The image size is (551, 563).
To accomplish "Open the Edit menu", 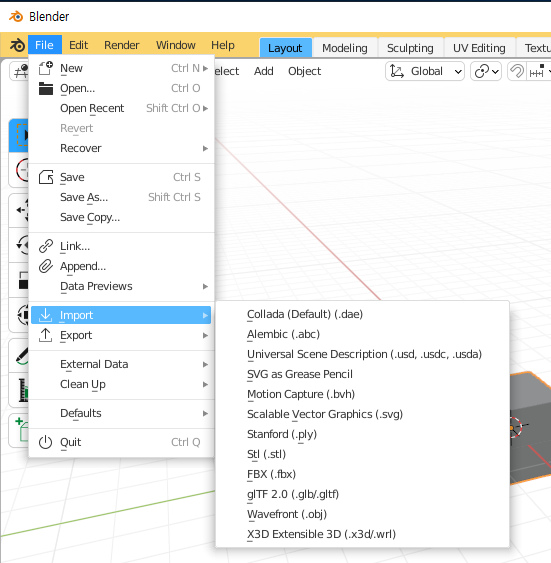I will 78,45.
